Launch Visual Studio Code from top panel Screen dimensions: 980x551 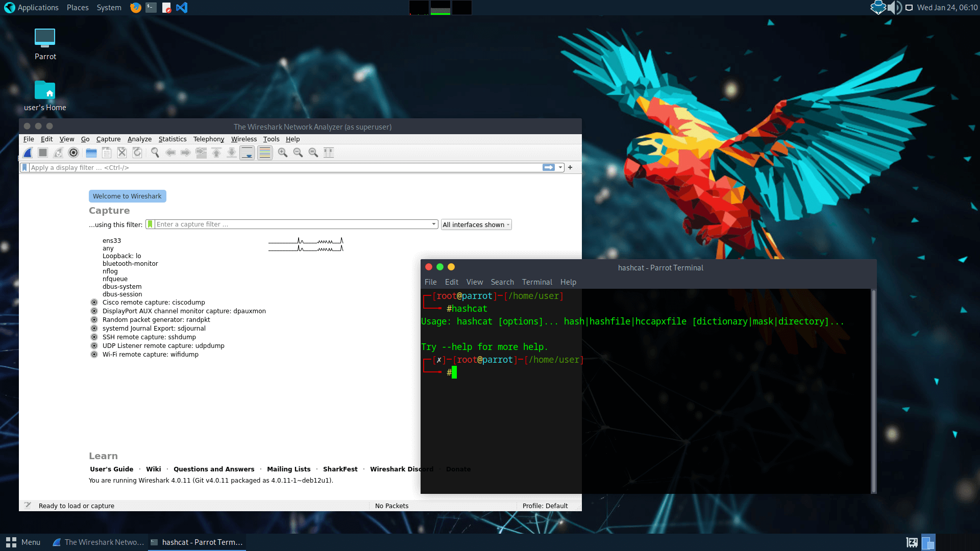tap(182, 8)
